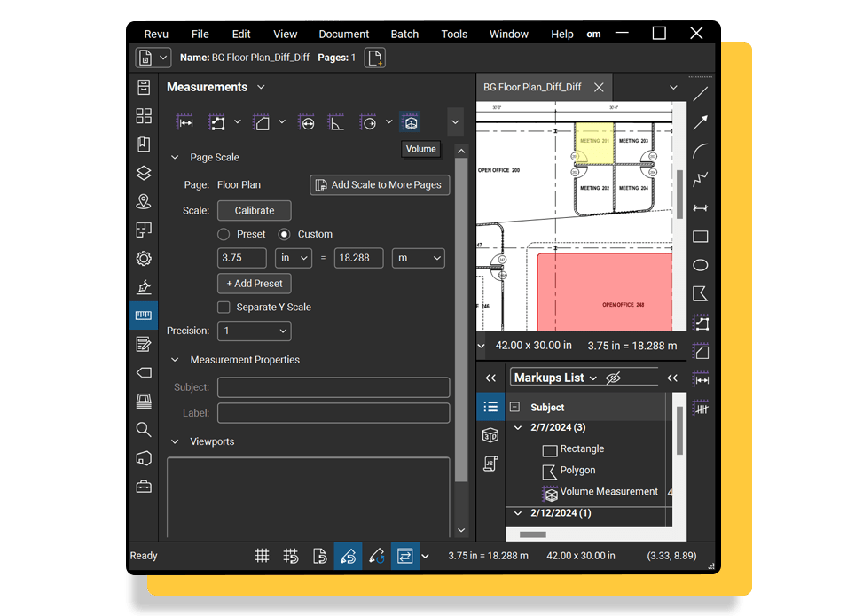Enable the Separate Y Scale checkbox
This screenshot has width=863, height=616.
pos(224,307)
